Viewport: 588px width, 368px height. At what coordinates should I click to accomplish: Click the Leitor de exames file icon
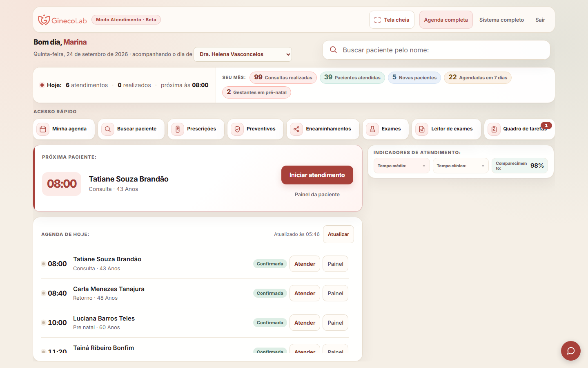[x=422, y=129]
